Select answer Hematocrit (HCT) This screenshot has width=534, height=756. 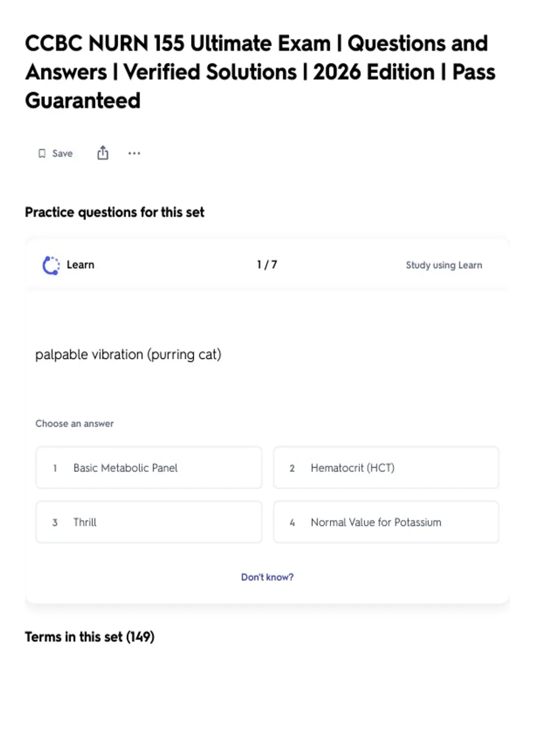[x=386, y=468]
